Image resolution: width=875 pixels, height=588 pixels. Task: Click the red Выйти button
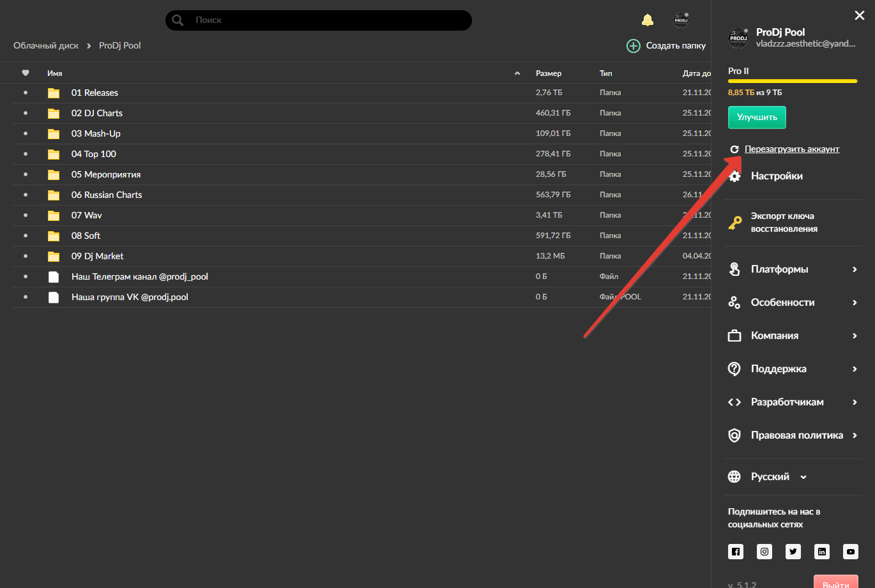[x=835, y=582]
